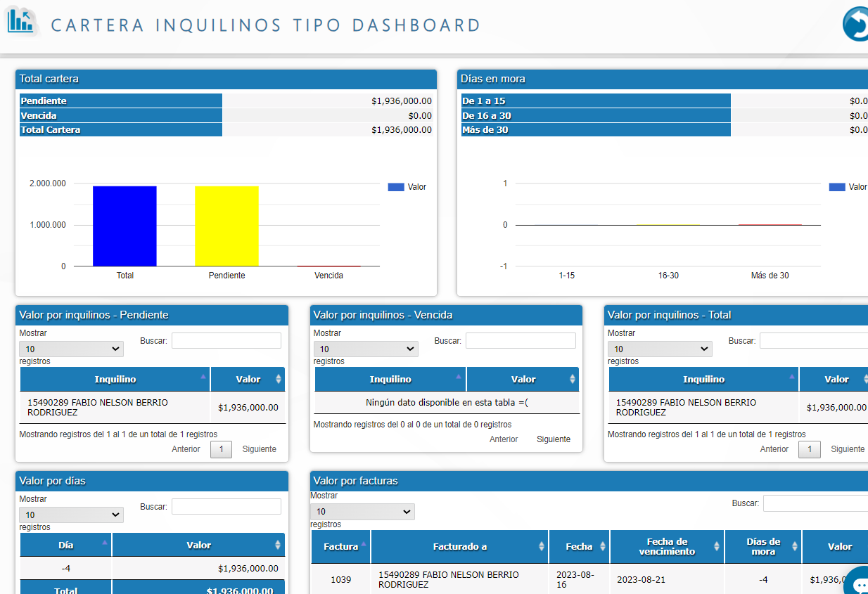
Task: Open Mostrar dropdown in Vencida panel
Action: (365, 349)
